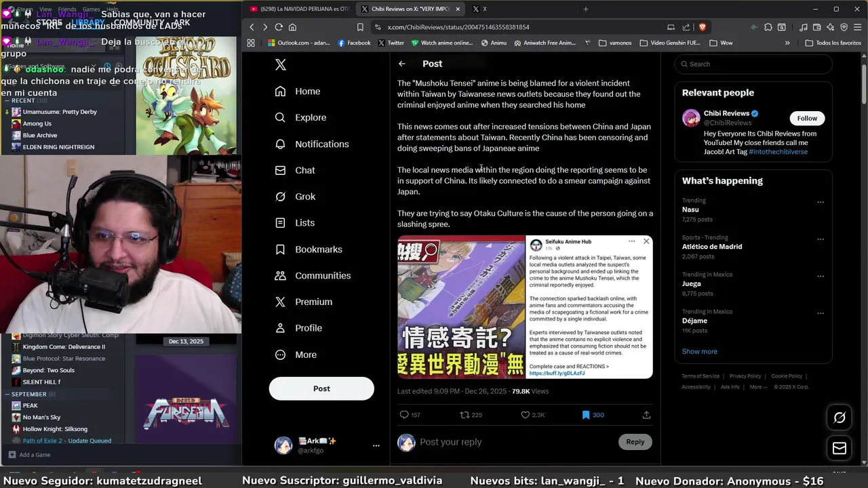
Task: Expand the More menu in X sidebar
Action: (x=296, y=354)
